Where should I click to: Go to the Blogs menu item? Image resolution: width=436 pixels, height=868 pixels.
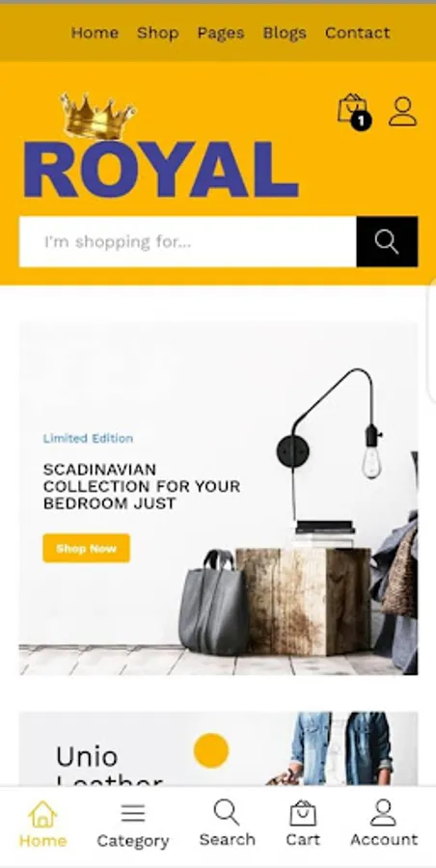(x=285, y=33)
